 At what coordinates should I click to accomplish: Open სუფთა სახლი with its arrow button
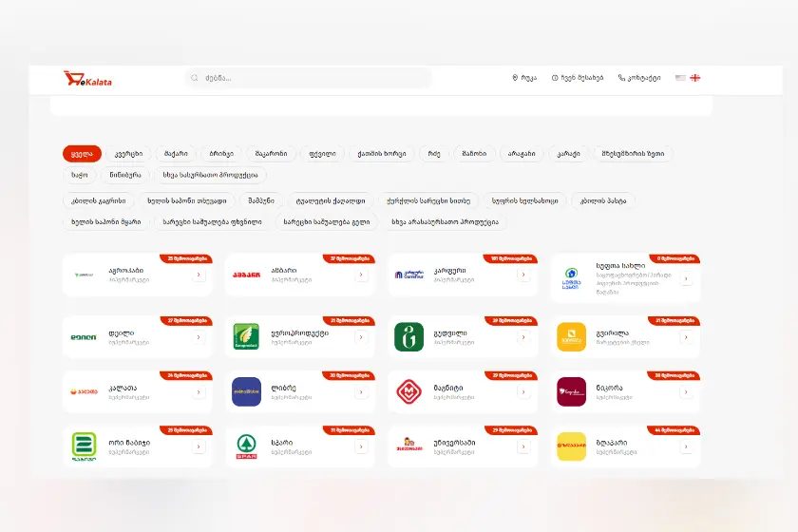tap(686, 278)
